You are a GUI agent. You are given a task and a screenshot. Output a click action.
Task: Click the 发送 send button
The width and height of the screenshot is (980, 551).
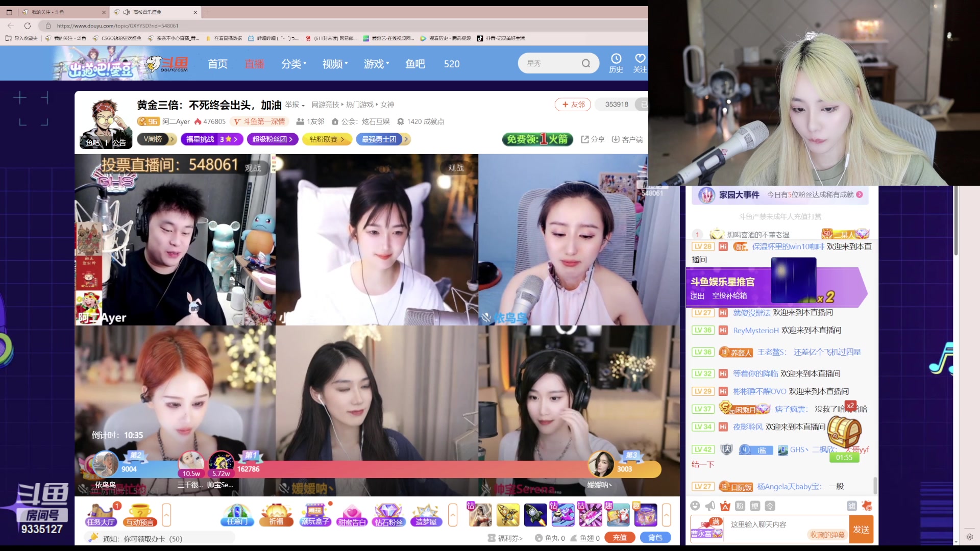[x=861, y=530]
